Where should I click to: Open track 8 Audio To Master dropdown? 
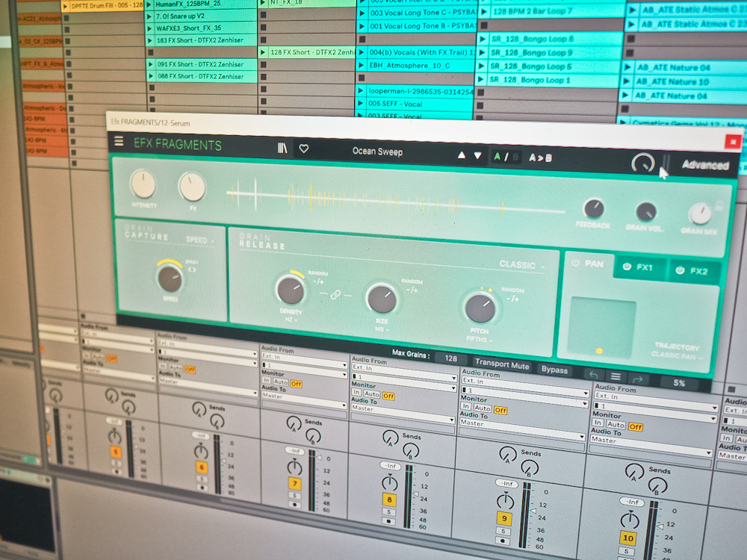tap(403, 413)
